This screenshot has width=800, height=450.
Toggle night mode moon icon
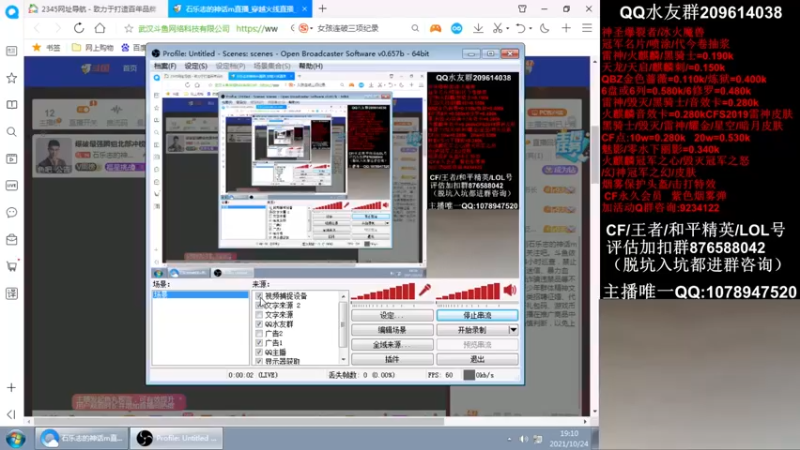[544, 29]
